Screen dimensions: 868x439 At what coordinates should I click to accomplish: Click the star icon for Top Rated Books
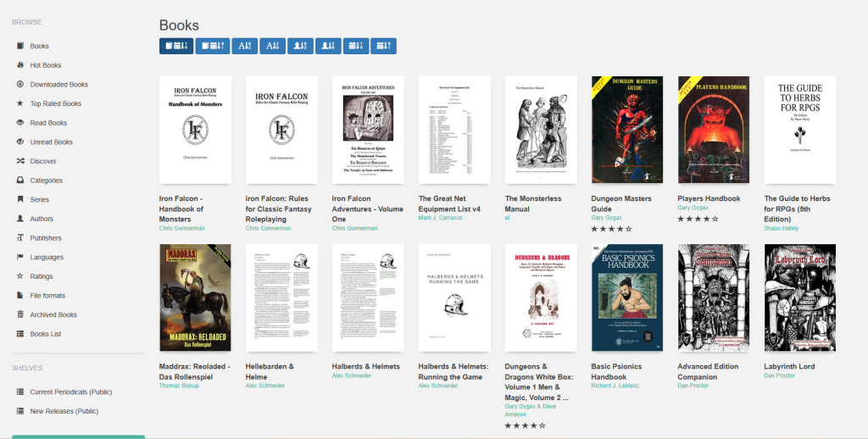click(x=20, y=103)
